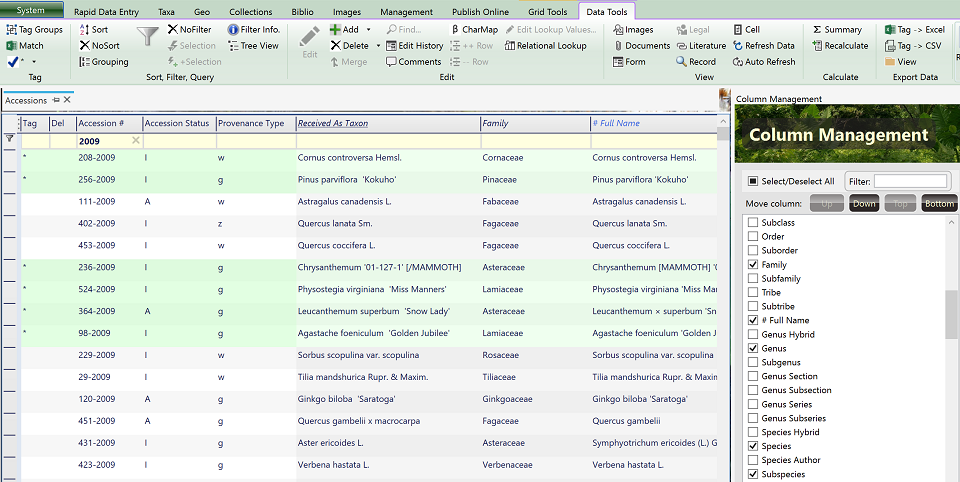This screenshot has width=960, height=482.
Task: Clear filters with NoFilter
Action: coord(189,29)
